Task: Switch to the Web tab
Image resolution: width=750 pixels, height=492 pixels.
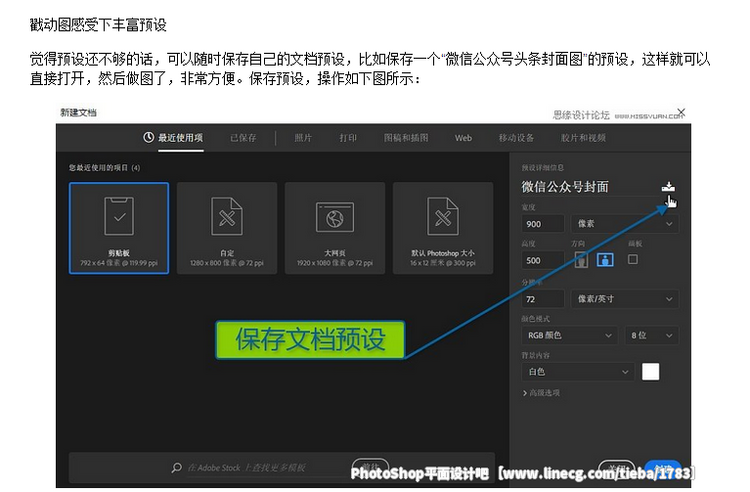Action: (x=463, y=138)
